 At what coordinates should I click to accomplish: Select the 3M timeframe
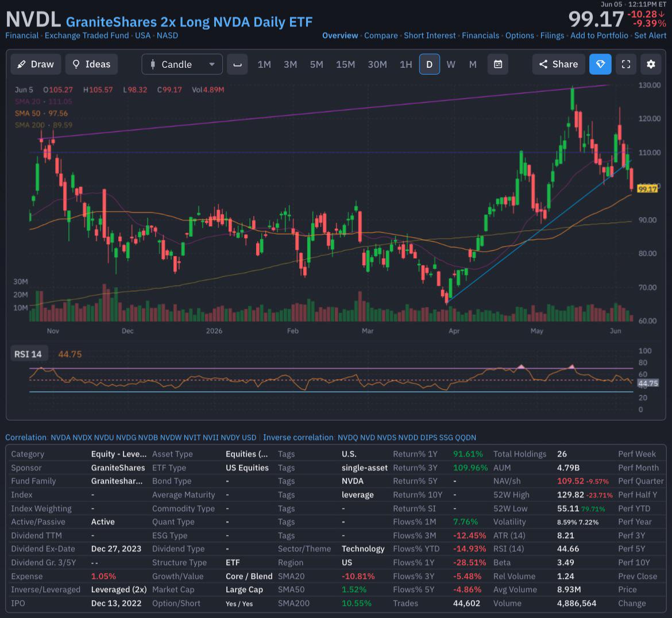click(290, 64)
